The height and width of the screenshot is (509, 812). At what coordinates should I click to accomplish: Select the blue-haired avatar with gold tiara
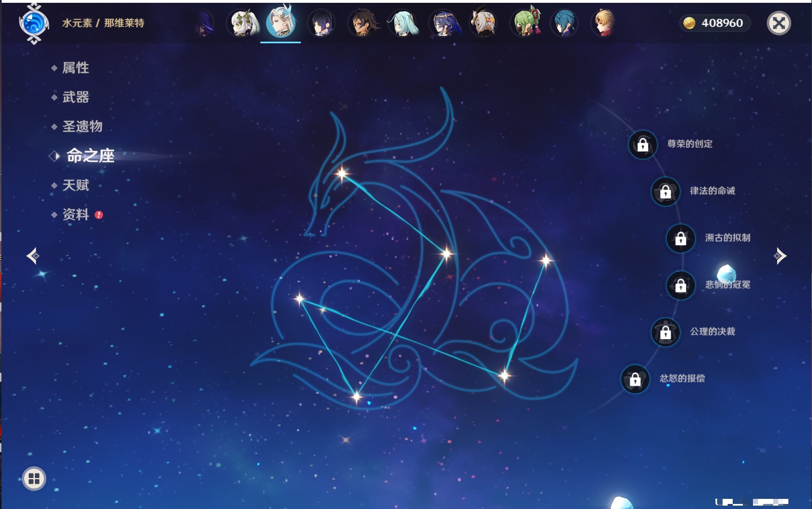(x=444, y=23)
